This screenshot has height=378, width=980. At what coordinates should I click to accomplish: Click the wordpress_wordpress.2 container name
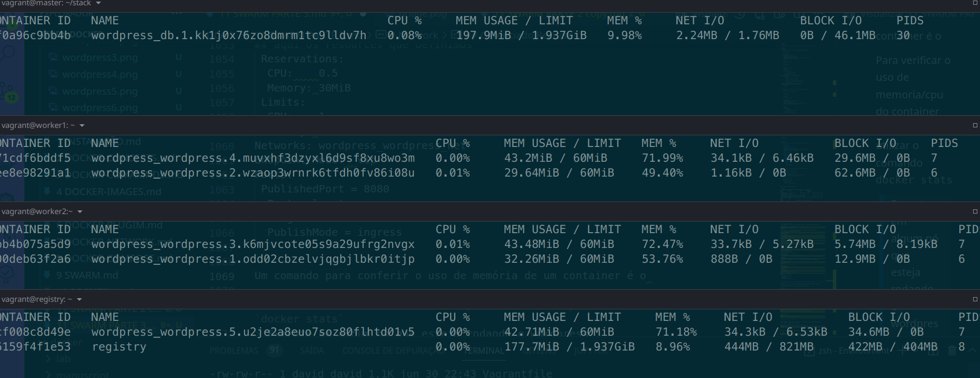pyautogui.click(x=253, y=173)
